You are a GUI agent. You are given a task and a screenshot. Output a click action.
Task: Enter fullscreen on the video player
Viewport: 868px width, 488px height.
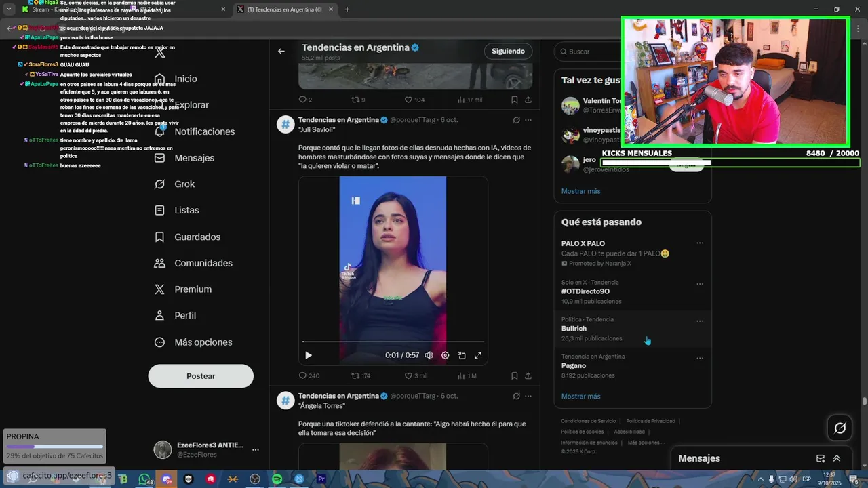click(478, 355)
